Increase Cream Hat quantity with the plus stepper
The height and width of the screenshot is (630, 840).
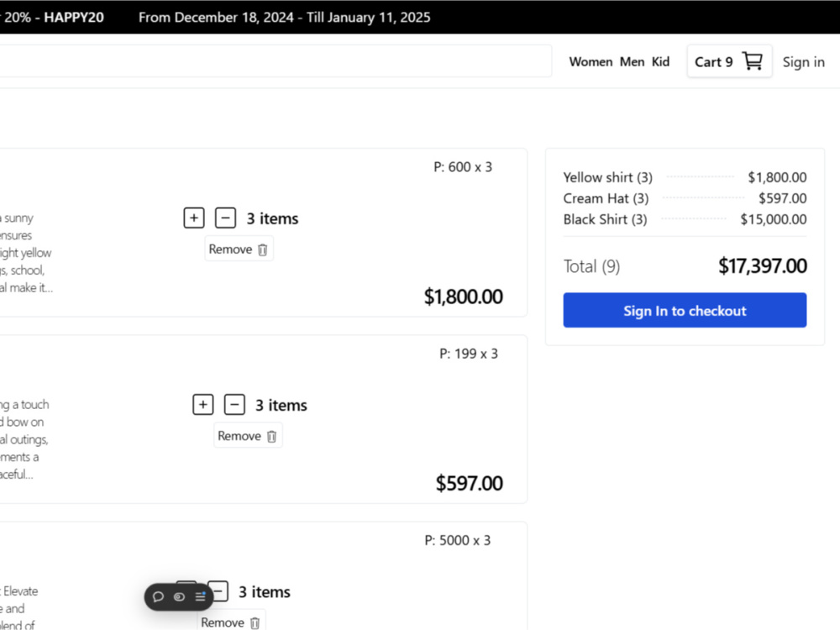tap(202, 404)
